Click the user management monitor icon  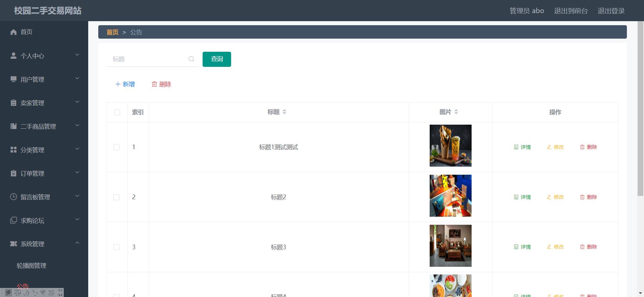coord(13,79)
